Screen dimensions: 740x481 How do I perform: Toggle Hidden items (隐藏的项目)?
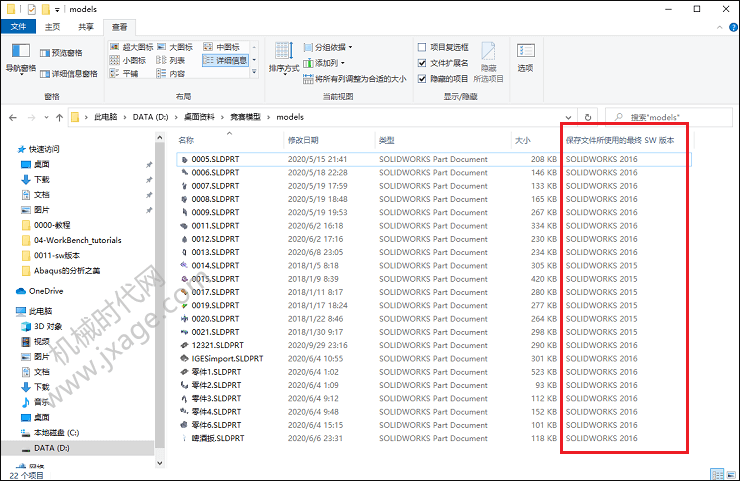tap(443, 78)
